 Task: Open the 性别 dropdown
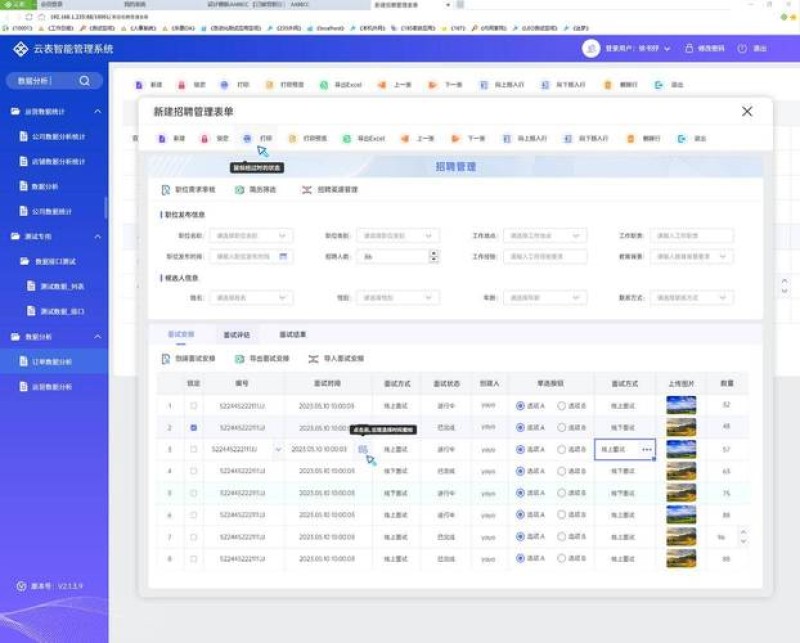click(397, 298)
